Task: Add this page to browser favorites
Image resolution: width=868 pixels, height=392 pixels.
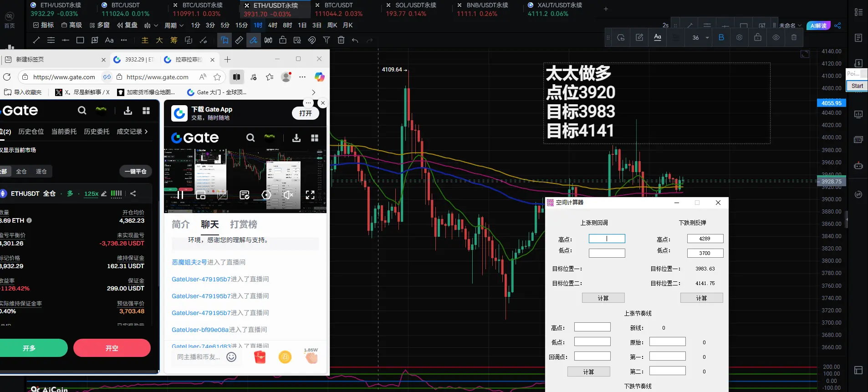Action: pos(217,77)
